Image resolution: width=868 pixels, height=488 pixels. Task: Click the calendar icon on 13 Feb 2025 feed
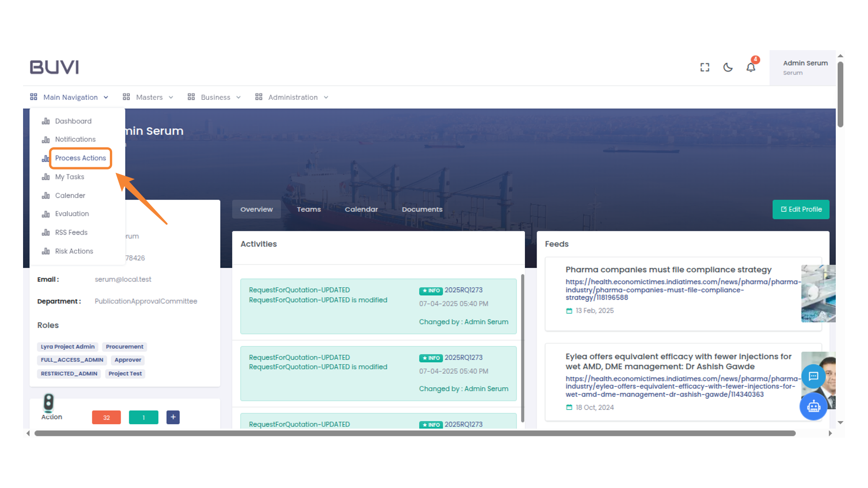click(x=569, y=310)
